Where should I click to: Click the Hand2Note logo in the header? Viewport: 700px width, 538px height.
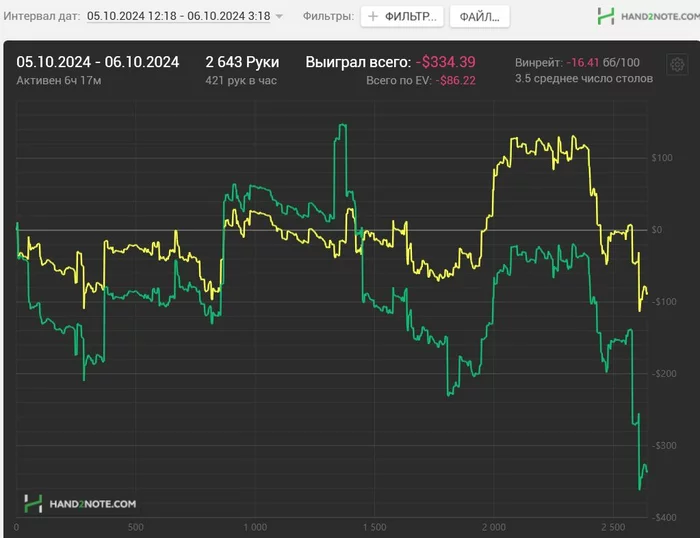pyautogui.click(x=648, y=17)
